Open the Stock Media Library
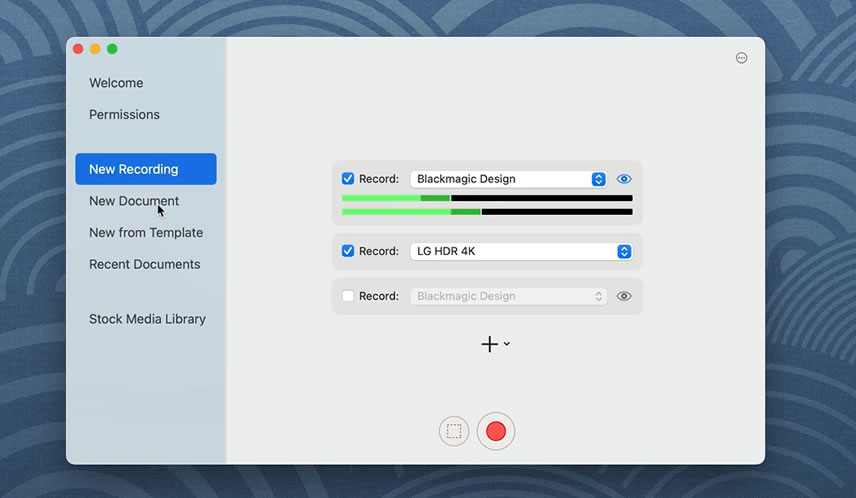This screenshot has height=498, width=856. click(147, 319)
